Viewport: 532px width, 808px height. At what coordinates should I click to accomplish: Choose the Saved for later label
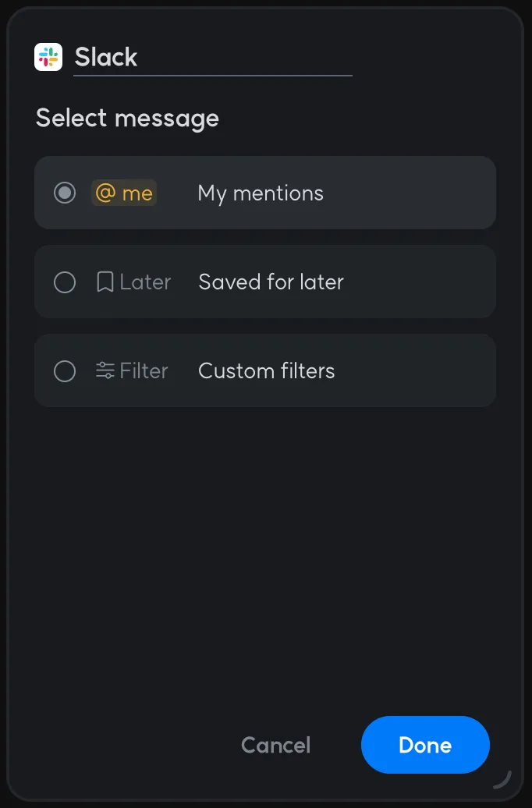click(x=271, y=282)
